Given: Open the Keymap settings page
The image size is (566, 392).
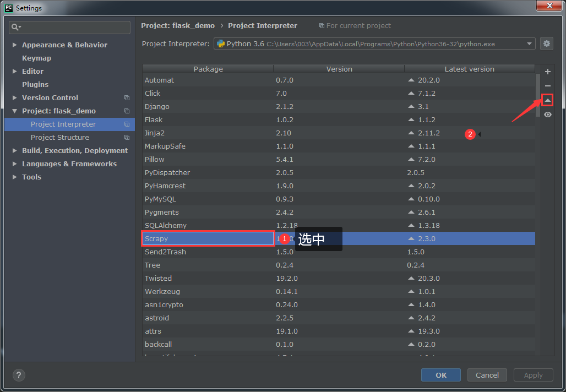Looking at the screenshot, I should [36, 58].
